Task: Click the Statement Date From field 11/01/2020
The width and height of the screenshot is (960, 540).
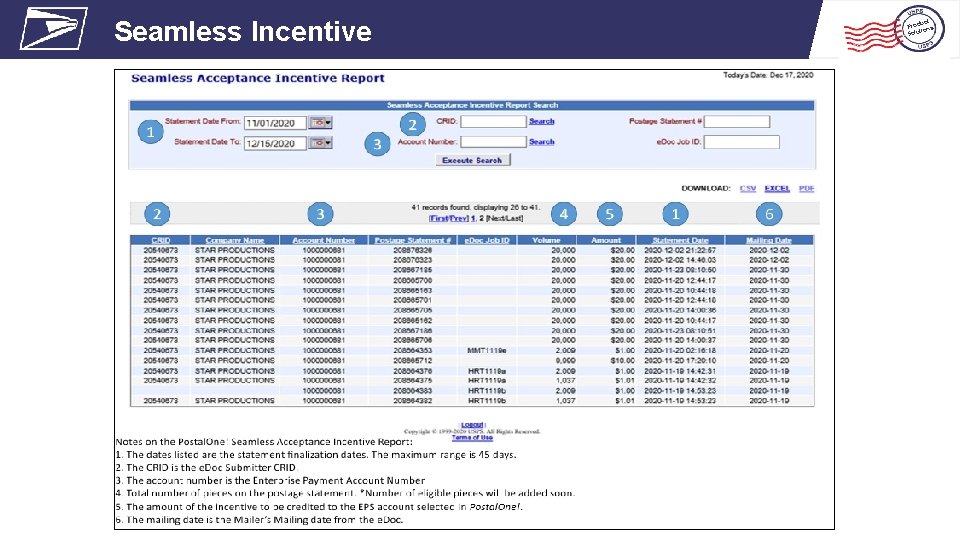Action: (275, 123)
